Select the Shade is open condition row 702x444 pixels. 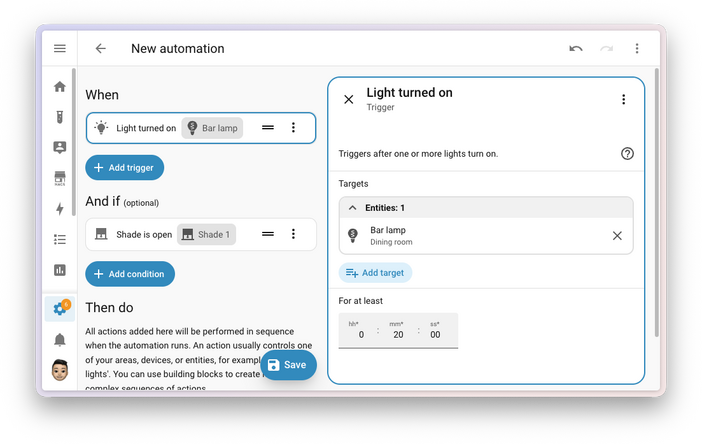[201, 234]
